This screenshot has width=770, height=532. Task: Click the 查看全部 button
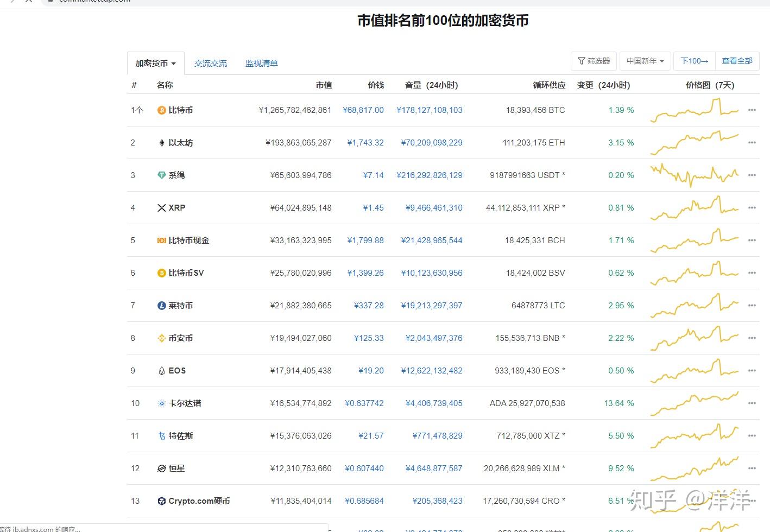737,61
